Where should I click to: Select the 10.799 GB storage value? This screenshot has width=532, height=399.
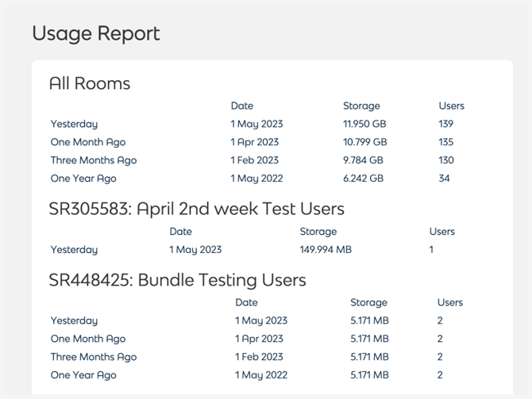point(364,142)
